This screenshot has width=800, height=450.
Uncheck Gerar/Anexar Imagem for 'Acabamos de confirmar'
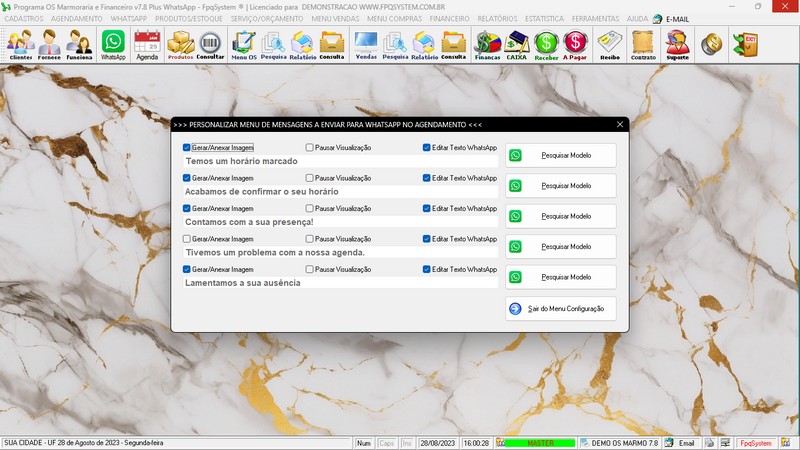pyautogui.click(x=187, y=178)
